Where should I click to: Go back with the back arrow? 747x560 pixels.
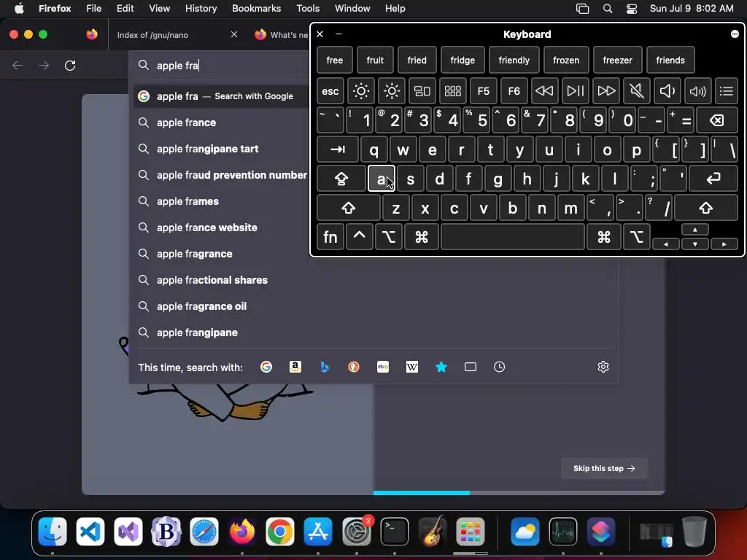click(x=18, y=65)
